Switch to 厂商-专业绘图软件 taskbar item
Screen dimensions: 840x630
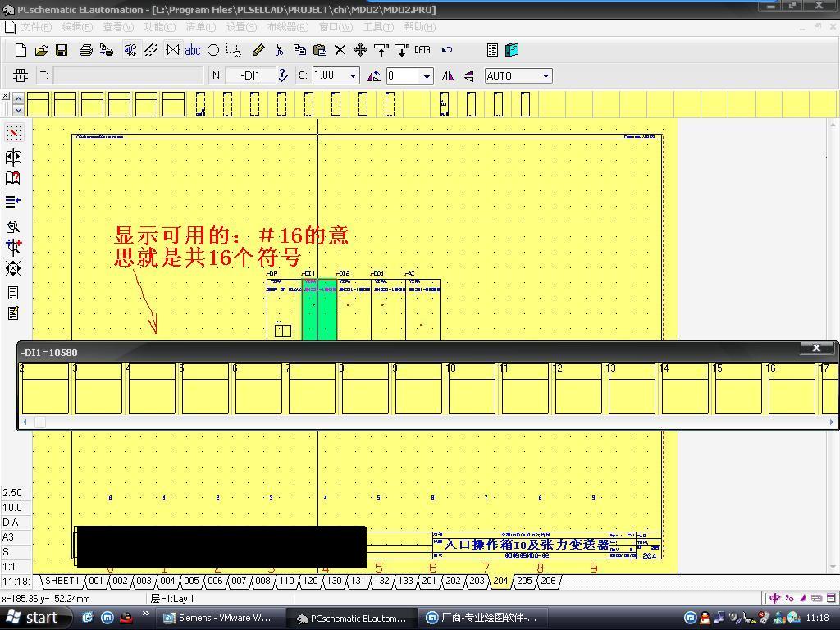(484, 618)
